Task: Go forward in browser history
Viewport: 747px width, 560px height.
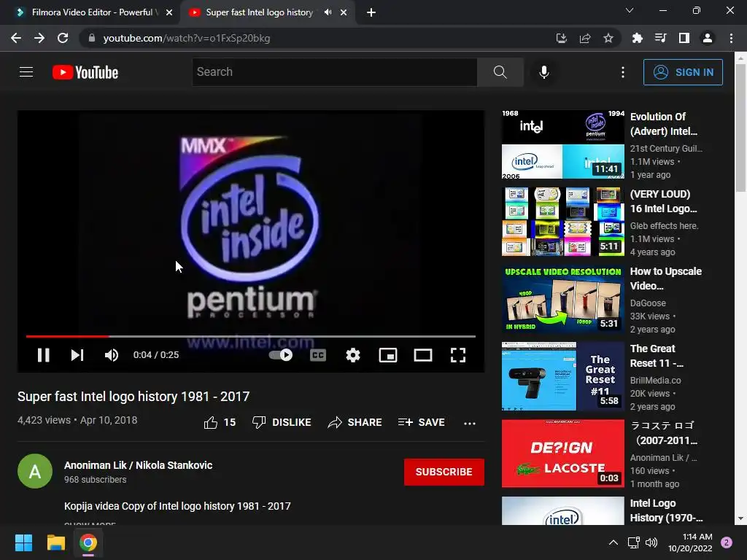Action: [39, 38]
